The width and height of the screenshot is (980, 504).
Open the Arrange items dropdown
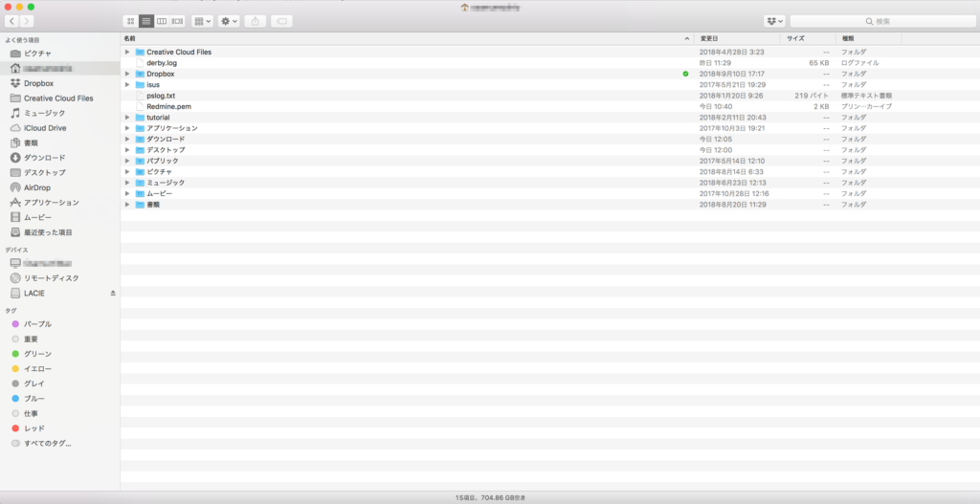[202, 21]
